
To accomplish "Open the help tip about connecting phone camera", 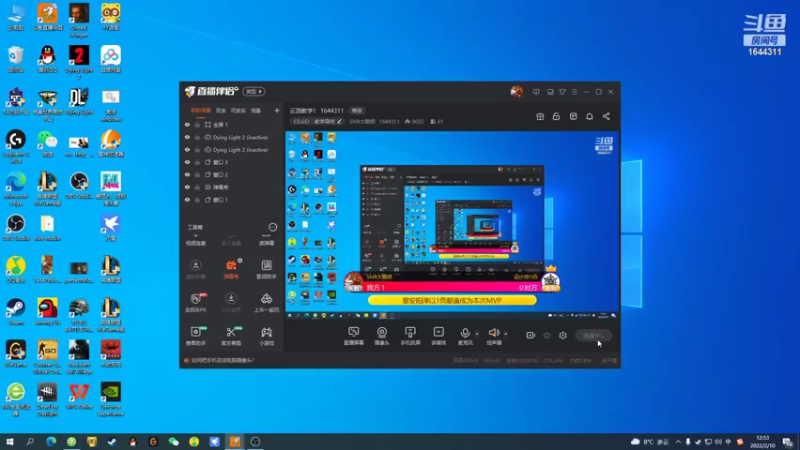I will point(219,360).
